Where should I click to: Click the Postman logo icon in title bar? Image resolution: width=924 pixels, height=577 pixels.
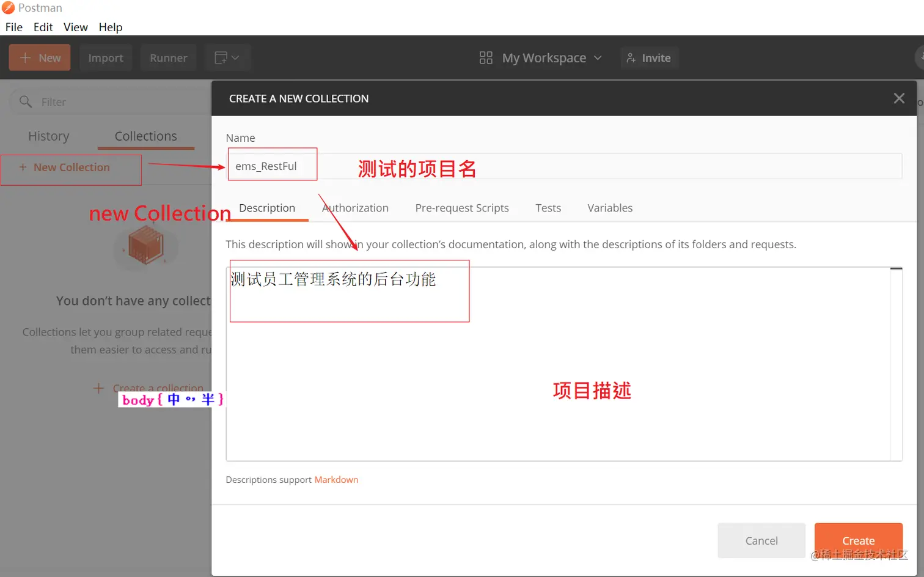(8, 8)
